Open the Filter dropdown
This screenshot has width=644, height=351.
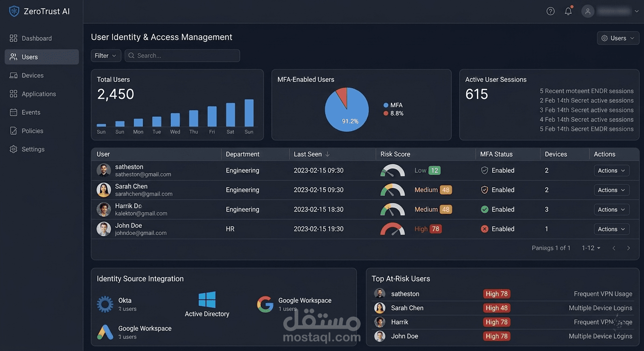106,56
